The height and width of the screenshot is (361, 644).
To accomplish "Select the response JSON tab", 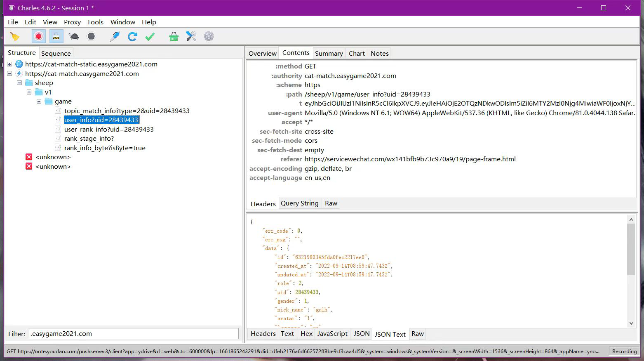I will pyautogui.click(x=362, y=334).
